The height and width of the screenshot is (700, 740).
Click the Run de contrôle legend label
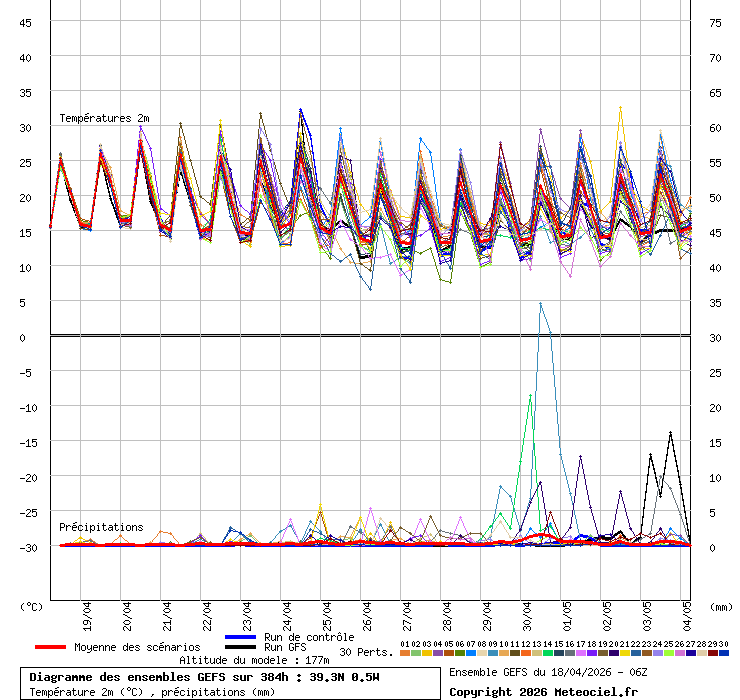[x=309, y=637]
